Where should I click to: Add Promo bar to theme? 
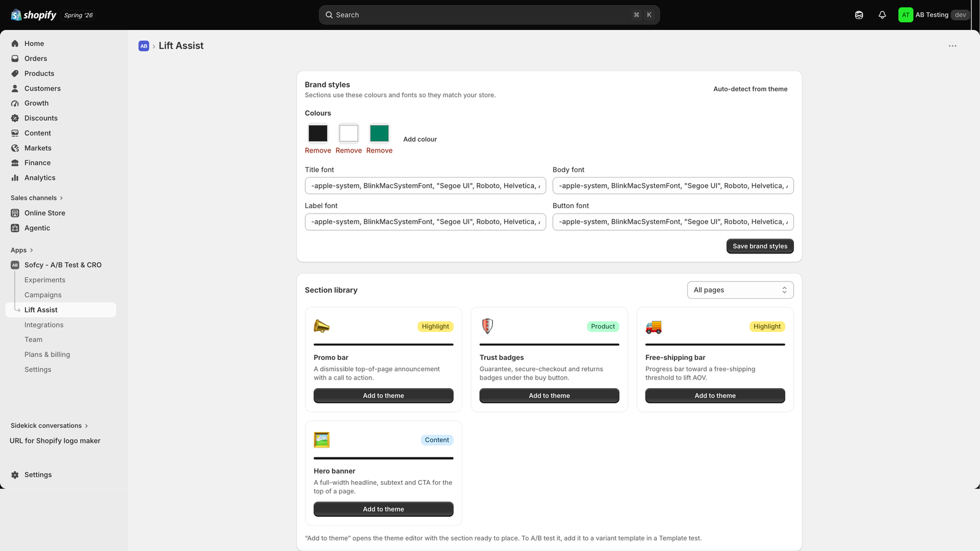[383, 395]
